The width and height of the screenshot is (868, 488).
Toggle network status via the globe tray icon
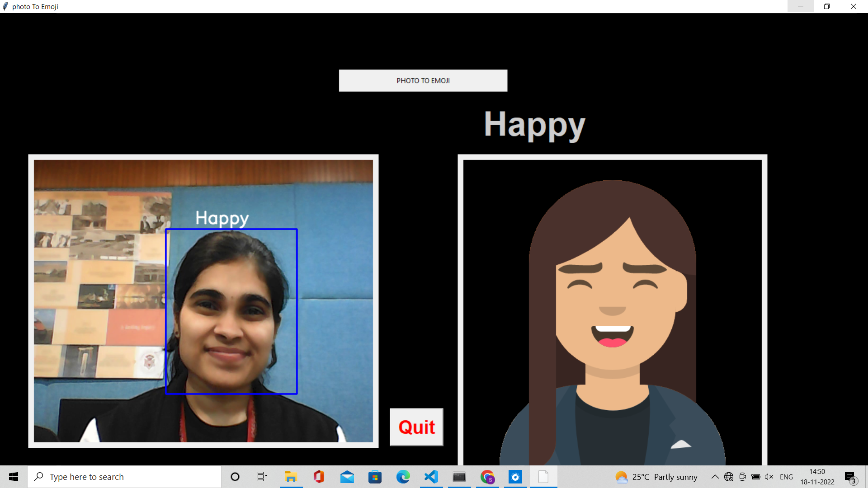point(729,477)
